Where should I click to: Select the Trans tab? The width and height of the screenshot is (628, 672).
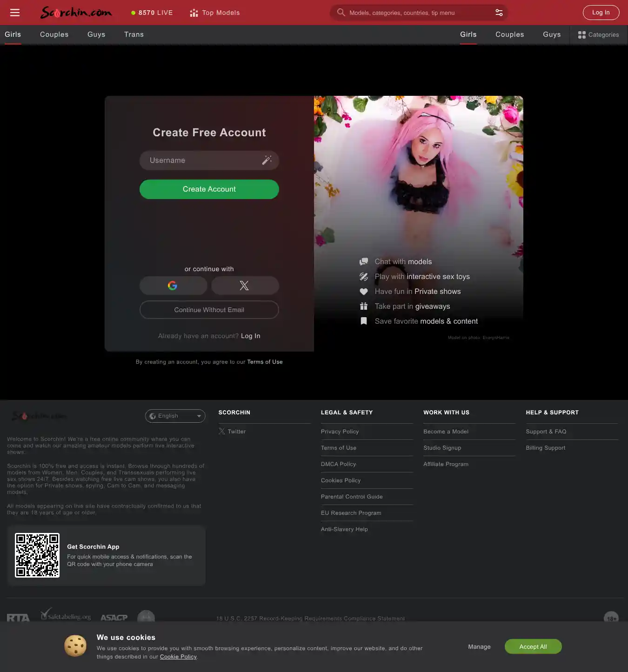point(134,34)
